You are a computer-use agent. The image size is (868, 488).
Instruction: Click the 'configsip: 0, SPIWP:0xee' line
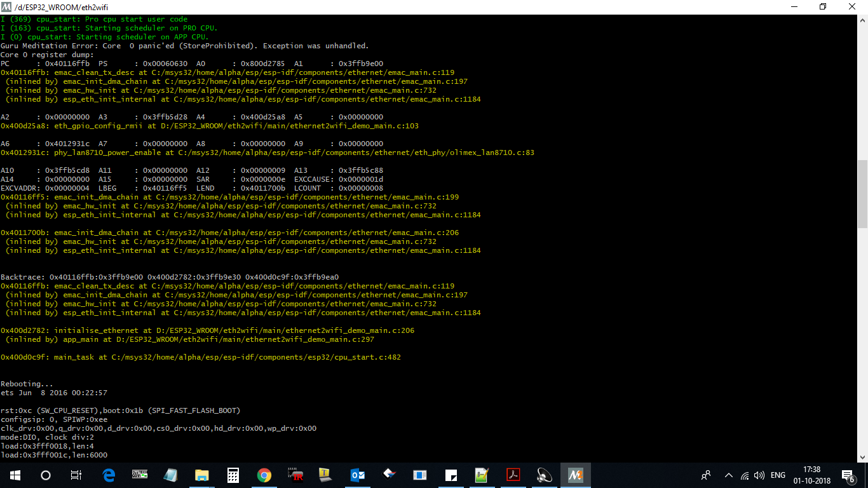coord(54,419)
